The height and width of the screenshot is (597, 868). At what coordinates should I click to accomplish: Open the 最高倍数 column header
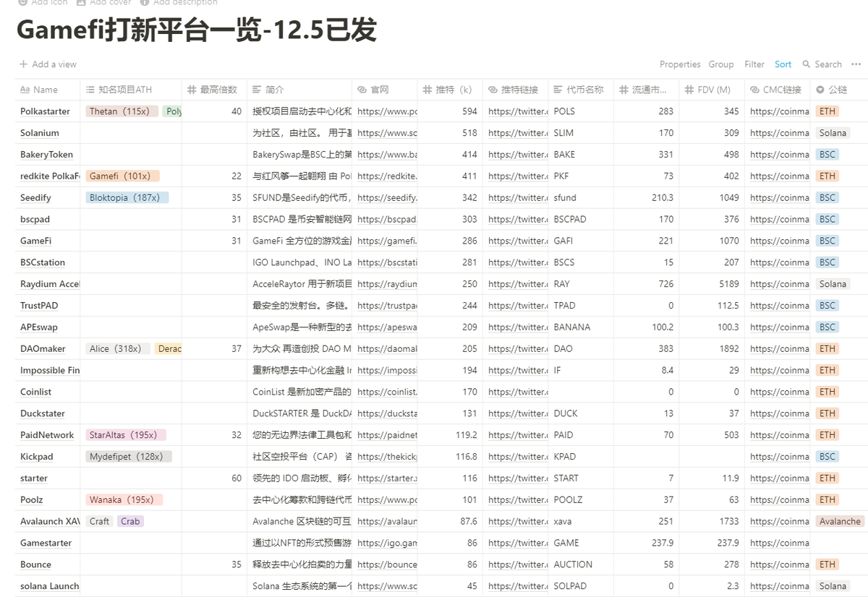(214, 90)
